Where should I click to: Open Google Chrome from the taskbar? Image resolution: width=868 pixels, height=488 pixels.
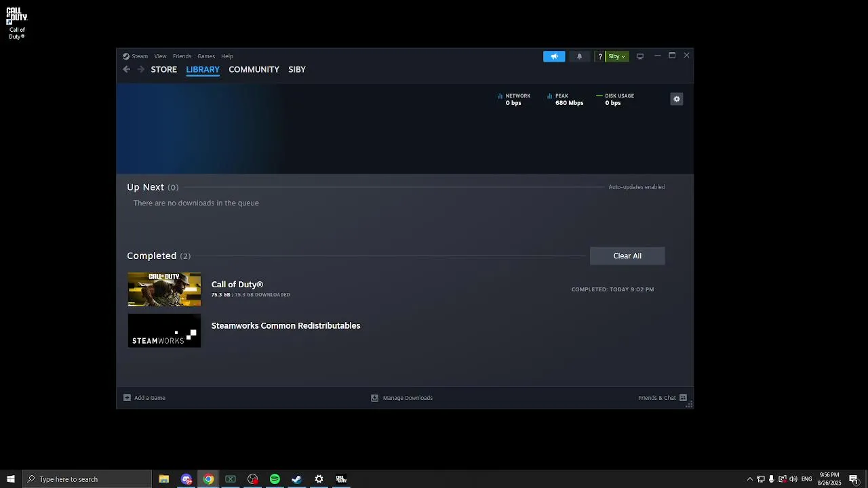208,479
